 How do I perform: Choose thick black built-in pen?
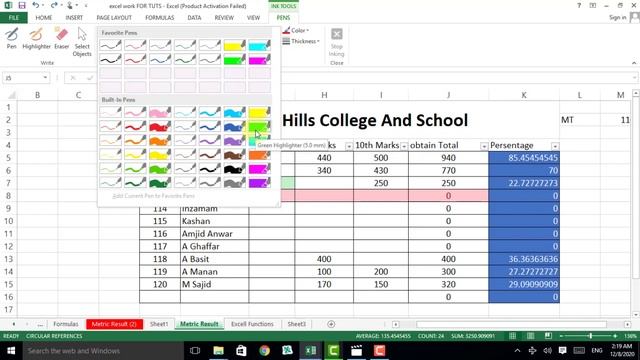pyautogui.click(x=235, y=169)
